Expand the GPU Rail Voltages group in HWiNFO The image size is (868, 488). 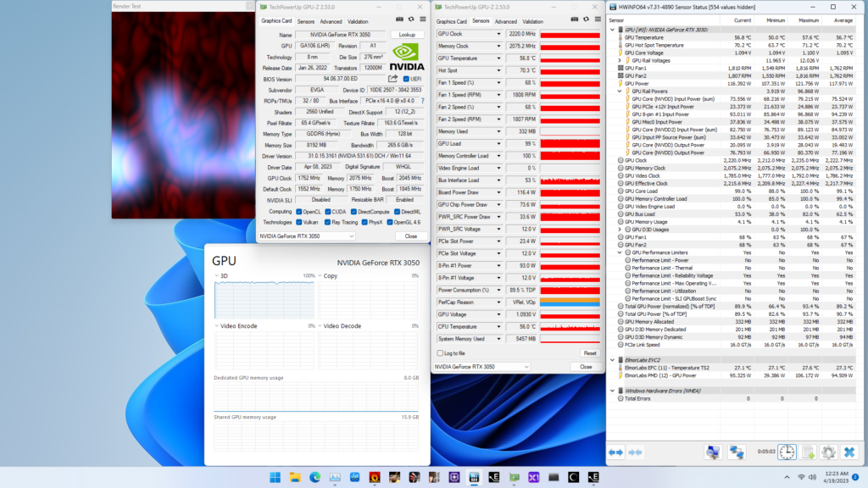tap(620, 61)
